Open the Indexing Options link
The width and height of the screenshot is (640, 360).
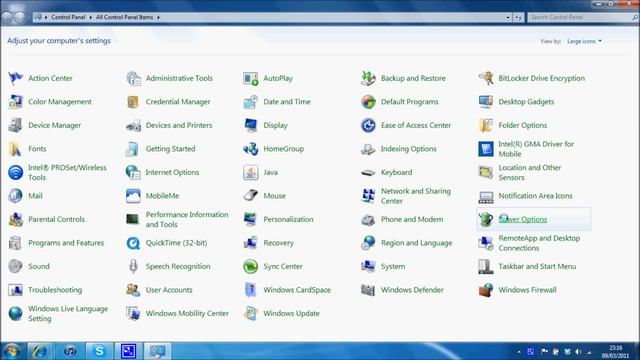pos(409,149)
